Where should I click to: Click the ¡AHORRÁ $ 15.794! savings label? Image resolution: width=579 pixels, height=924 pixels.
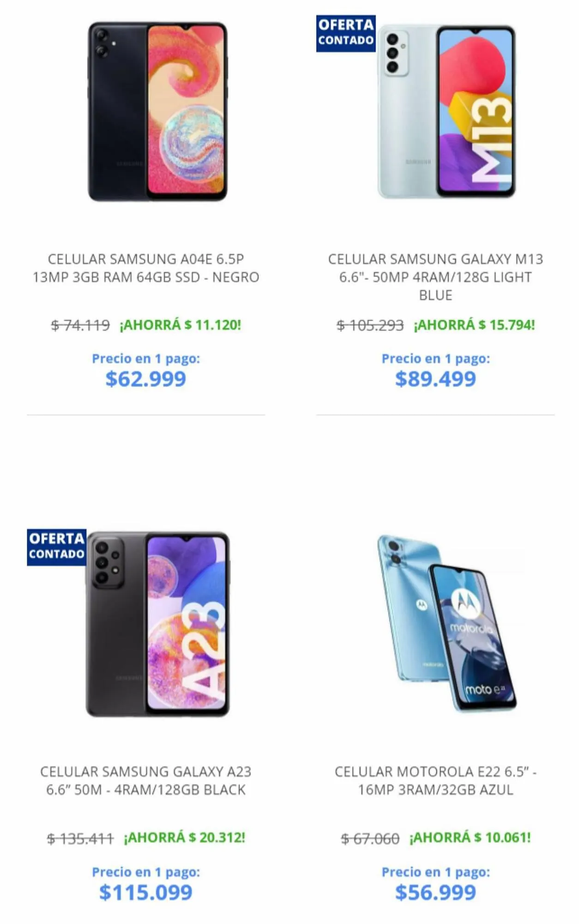click(x=474, y=325)
